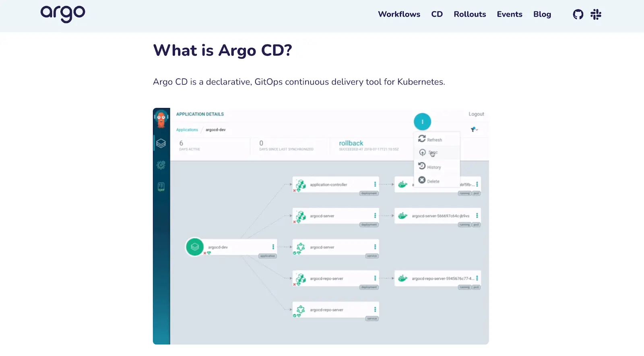Select the argocd-dev node label

218,247
